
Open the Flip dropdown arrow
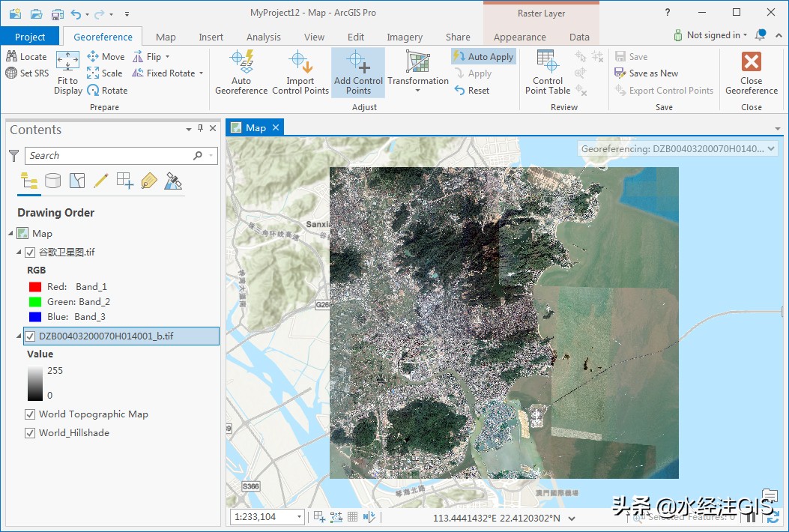pos(168,57)
